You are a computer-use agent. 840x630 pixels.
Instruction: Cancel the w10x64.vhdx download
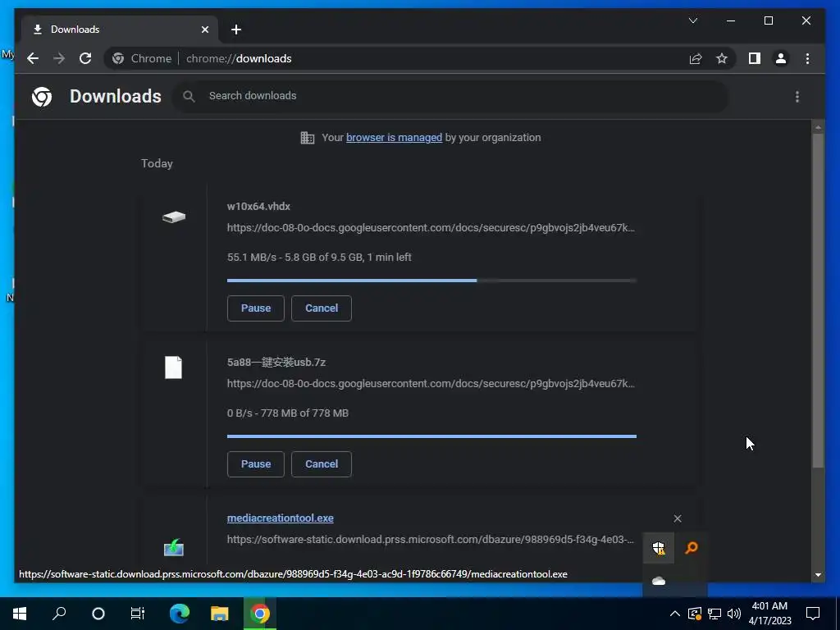pyautogui.click(x=322, y=308)
